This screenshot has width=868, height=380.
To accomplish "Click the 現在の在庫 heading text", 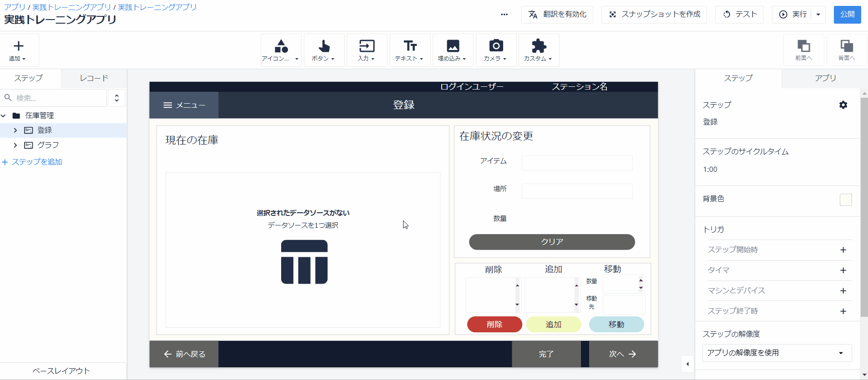I will [x=192, y=140].
